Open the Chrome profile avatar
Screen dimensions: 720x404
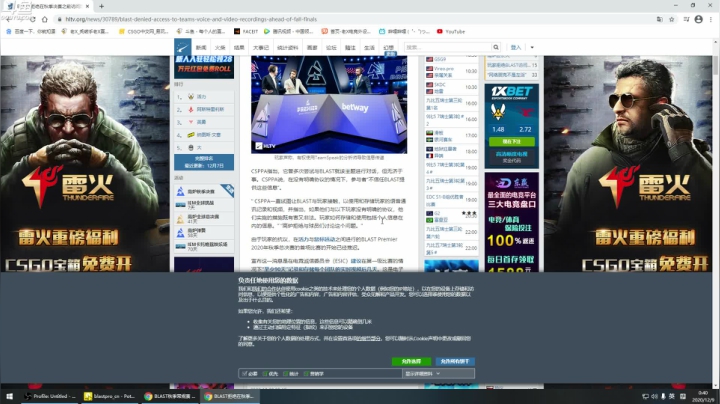point(698,19)
